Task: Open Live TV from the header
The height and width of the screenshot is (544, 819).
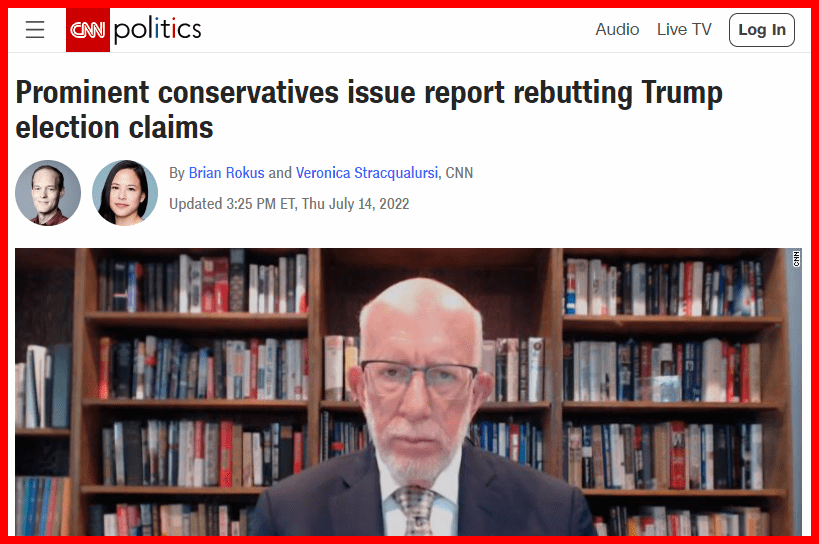Action: click(684, 30)
